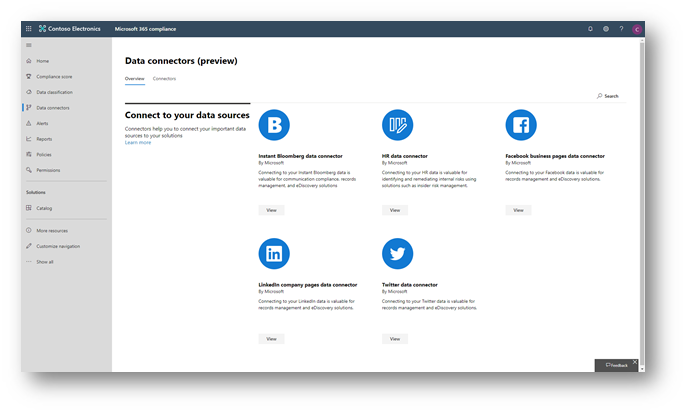Collapse navigation with the hamburger icon
Screen dimensions: 687x414
[29, 45]
